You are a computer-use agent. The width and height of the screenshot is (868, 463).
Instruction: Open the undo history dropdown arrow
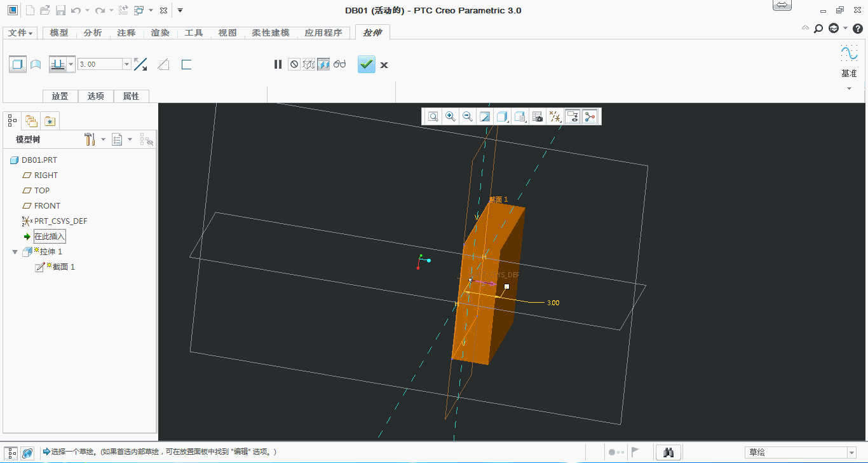coord(88,11)
